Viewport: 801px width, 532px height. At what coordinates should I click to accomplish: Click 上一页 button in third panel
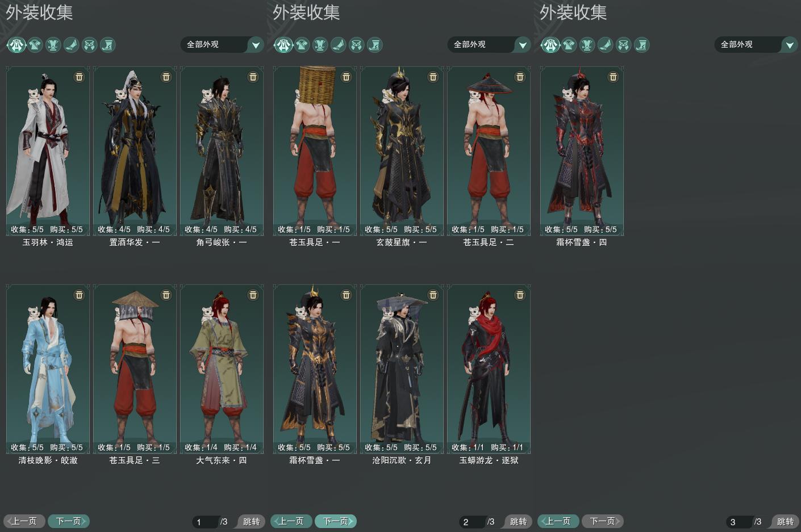(x=558, y=521)
